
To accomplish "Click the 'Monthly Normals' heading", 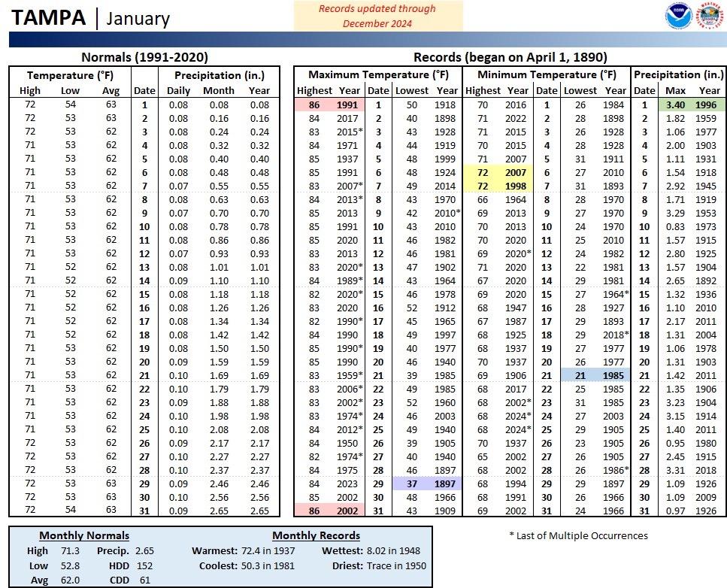I will pyautogui.click(x=84, y=536).
